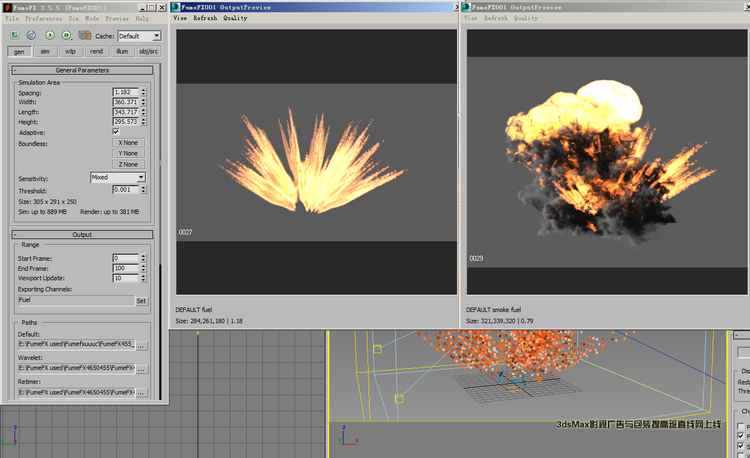Screen dimensions: 750x458
Task: Open the Help menu in FumeFX
Action: pos(142,19)
